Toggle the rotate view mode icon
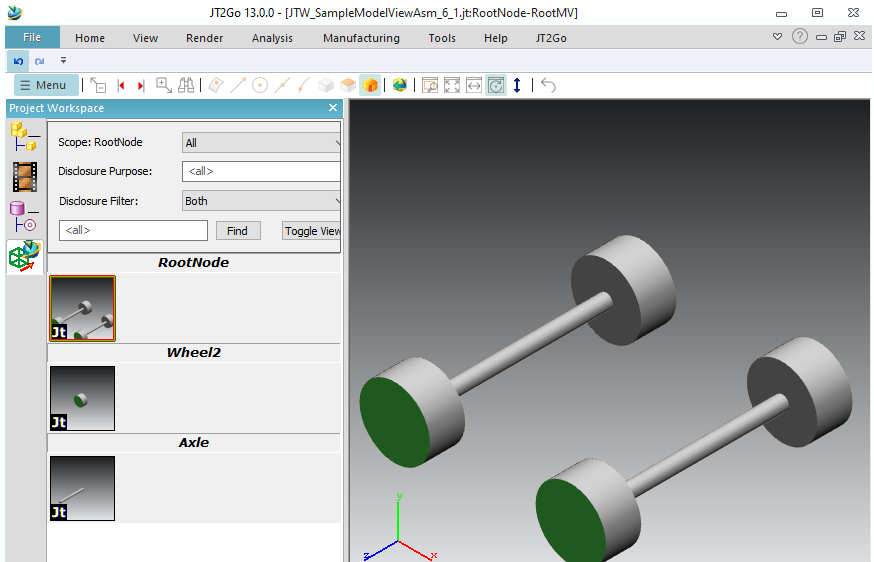 [x=496, y=85]
